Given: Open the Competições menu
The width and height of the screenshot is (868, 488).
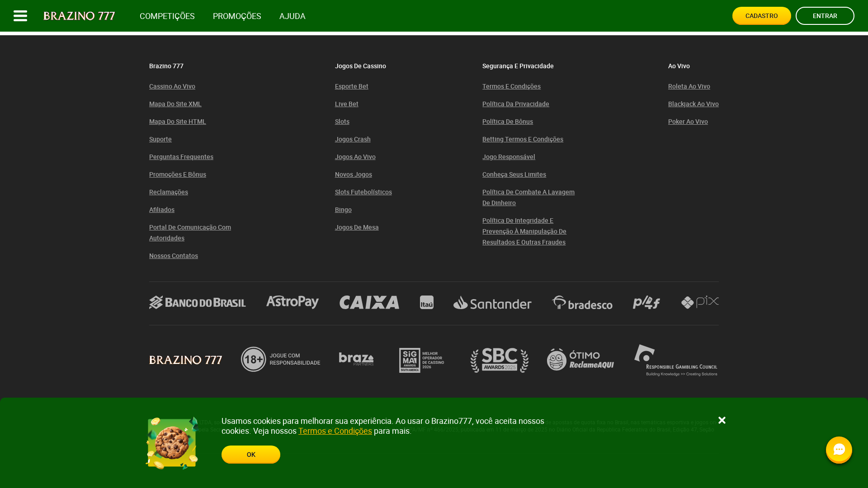Looking at the screenshot, I should click(x=167, y=16).
